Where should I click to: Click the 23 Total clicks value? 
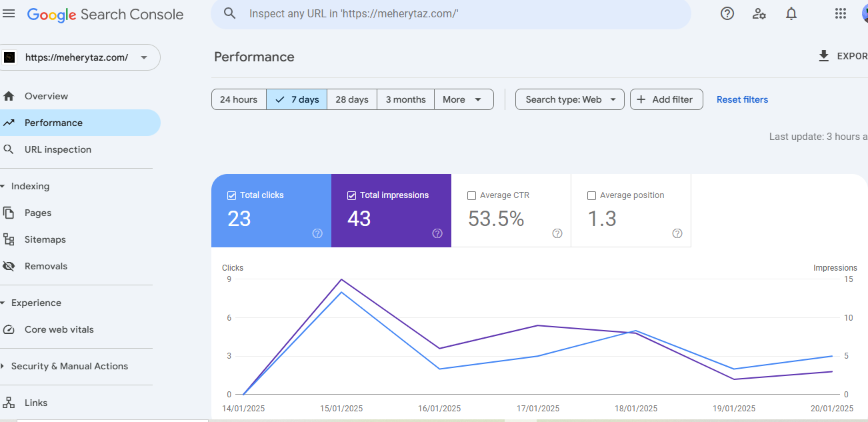point(239,219)
